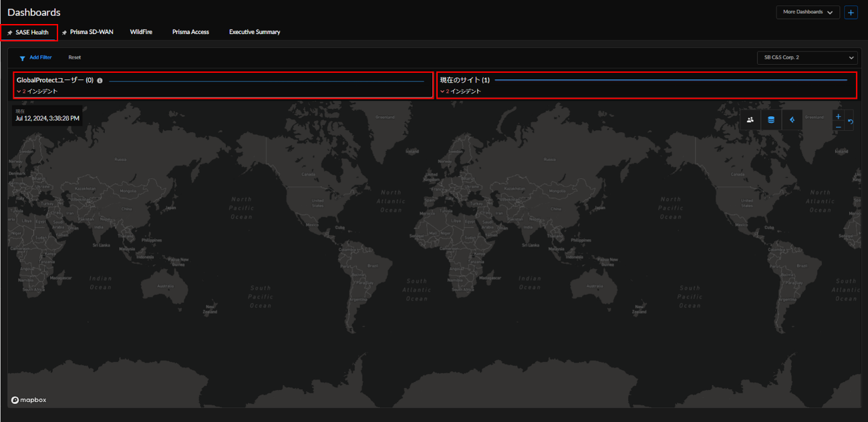
Task: Open the SB C&S Corp. 2 tenant dropdown
Action: click(807, 57)
